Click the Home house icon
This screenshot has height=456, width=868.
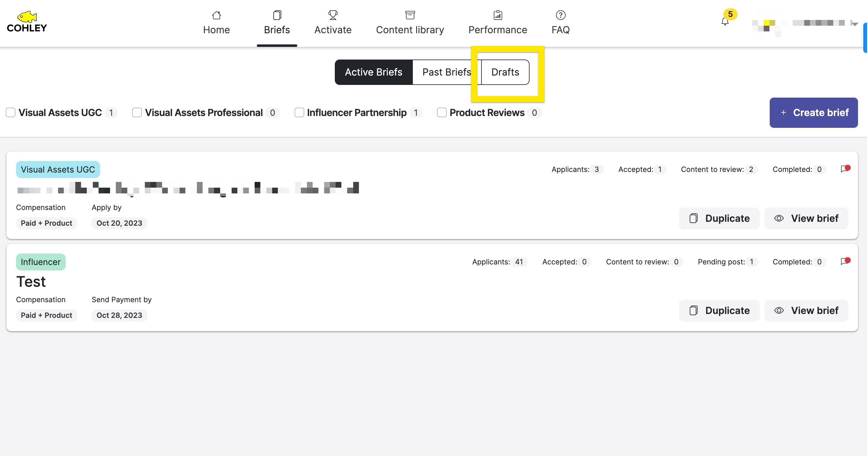tap(216, 15)
